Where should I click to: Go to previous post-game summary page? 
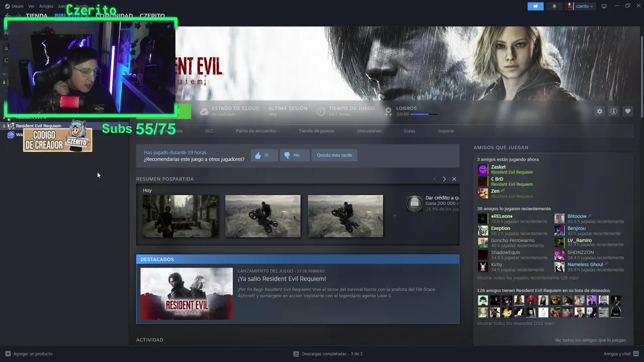point(435,179)
